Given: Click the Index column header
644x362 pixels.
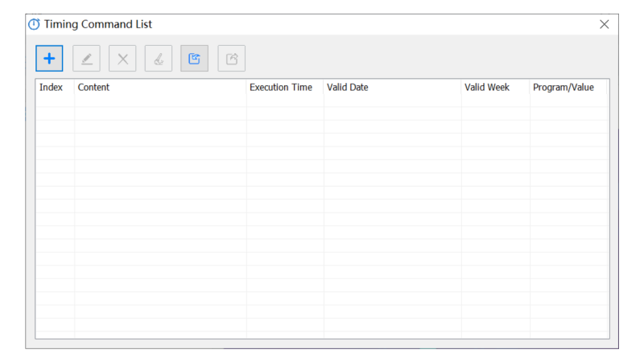Looking at the screenshot, I should click(x=55, y=88).
